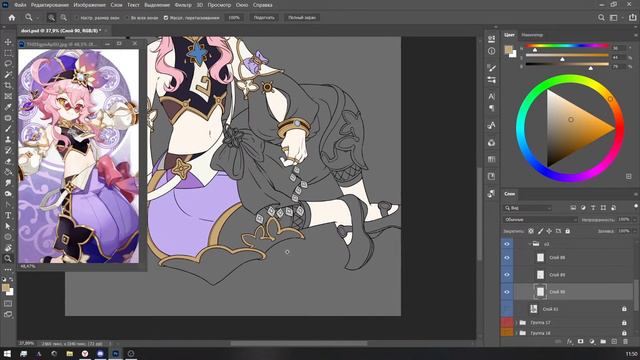
Task: Select the Brush tool
Action: [x=8, y=129]
